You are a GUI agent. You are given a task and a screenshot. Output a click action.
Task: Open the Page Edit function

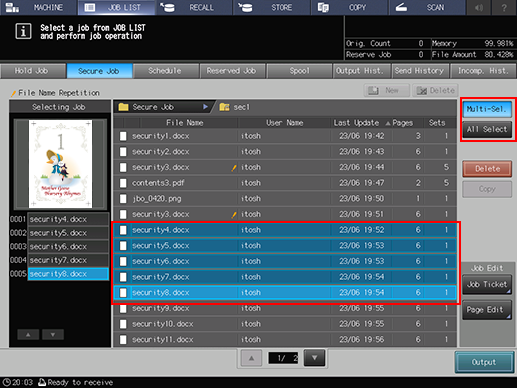point(487,310)
